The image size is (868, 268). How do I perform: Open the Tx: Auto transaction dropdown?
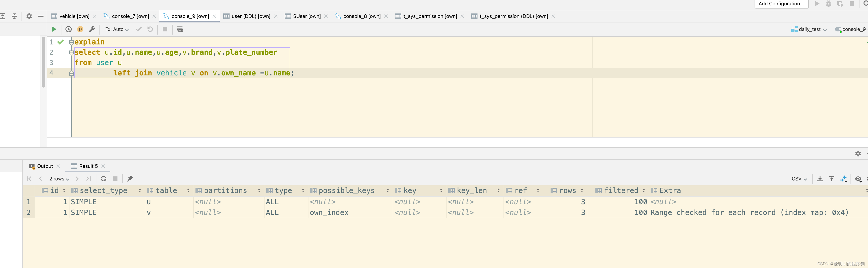(x=117, y=29)
